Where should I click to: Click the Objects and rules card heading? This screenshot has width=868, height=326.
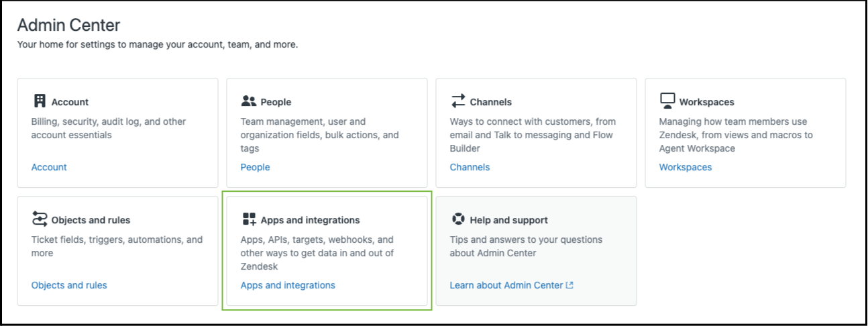click(x=91, y=220)
